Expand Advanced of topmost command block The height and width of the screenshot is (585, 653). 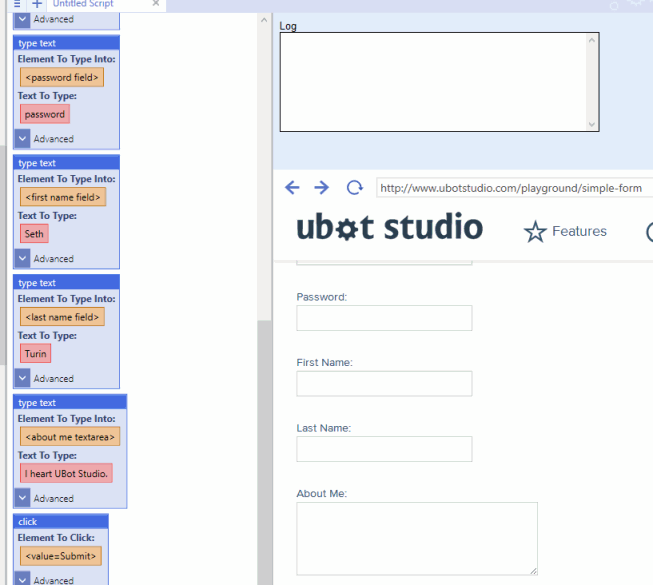pyautogui.click(x=22, y=20)
